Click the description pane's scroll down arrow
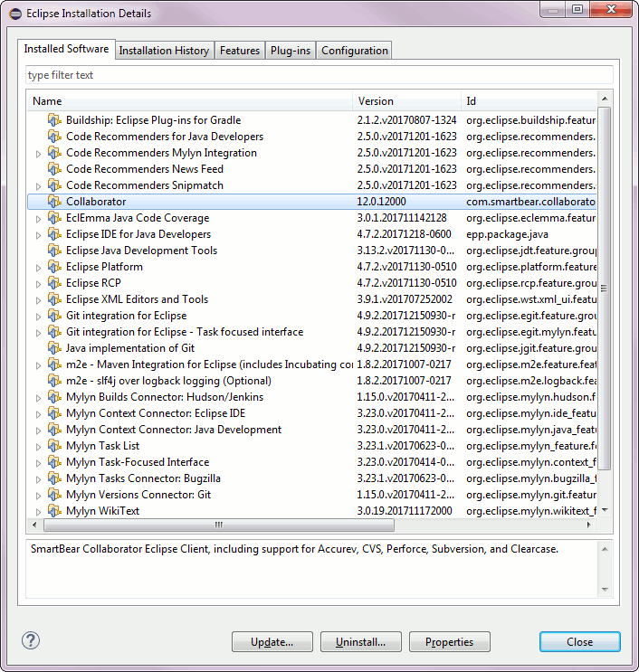This screenshot has height=672, width=639. pos(605,590)
